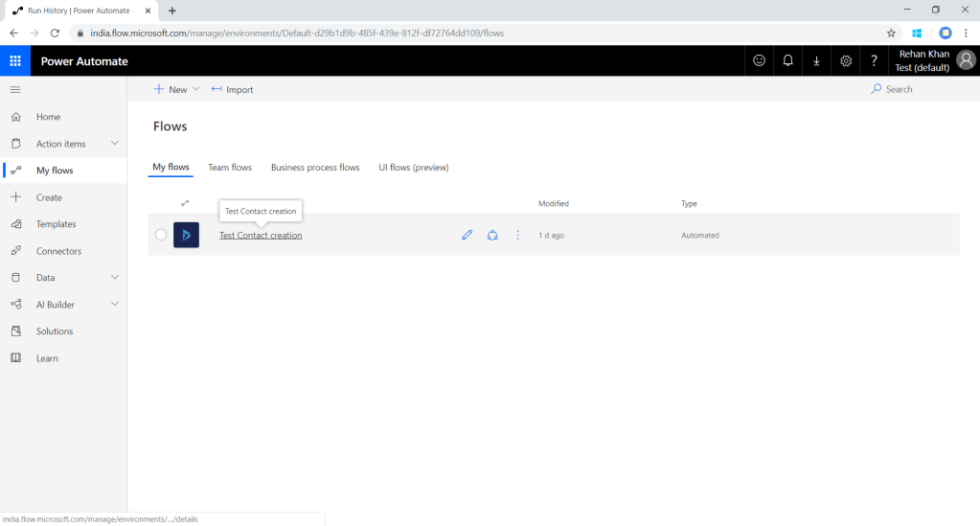Expand the AI Builder section

point(115,305)
